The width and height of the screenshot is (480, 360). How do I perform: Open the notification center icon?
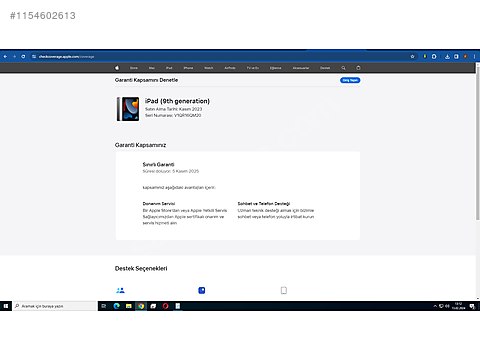coord(472,306)
